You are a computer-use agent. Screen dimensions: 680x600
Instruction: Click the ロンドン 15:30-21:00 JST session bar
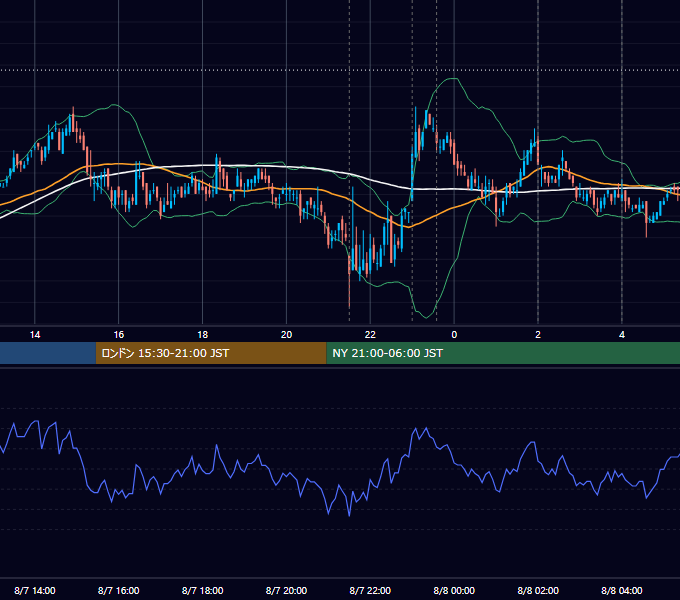pyautogui.click(x=211, y=353)
